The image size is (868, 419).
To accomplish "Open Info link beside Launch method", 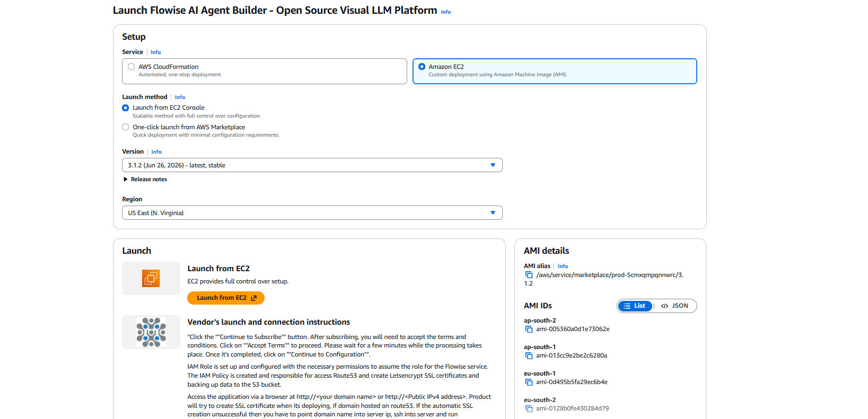I will (180, 97).
